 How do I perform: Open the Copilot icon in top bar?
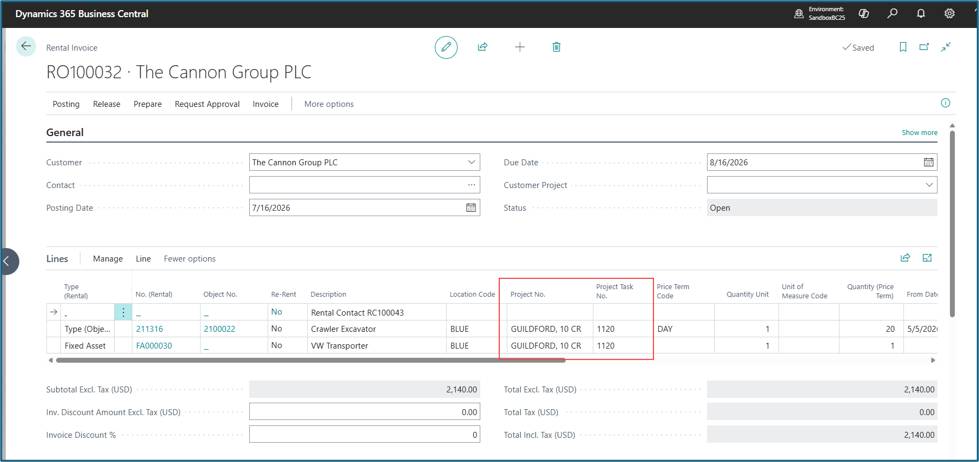click(864, 13)
